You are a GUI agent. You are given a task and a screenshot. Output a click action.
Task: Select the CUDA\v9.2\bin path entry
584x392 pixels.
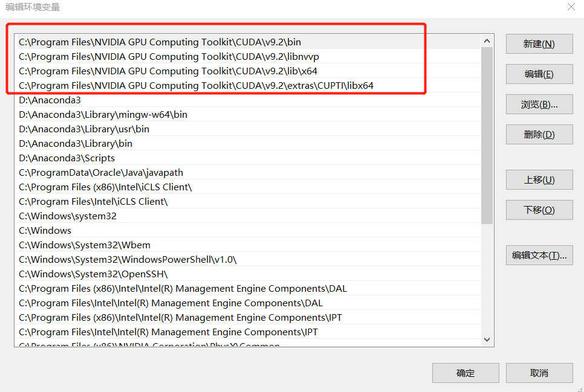tap(248, 42)
